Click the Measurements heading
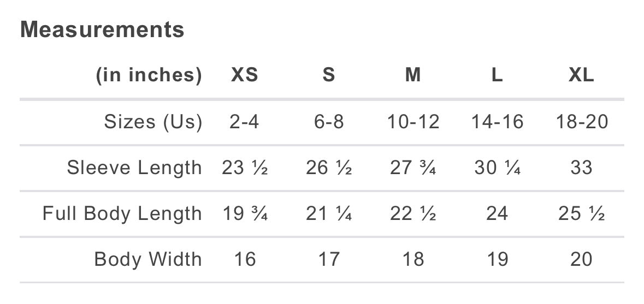Screen dimensions: 644x304 [x=102, y=29]
